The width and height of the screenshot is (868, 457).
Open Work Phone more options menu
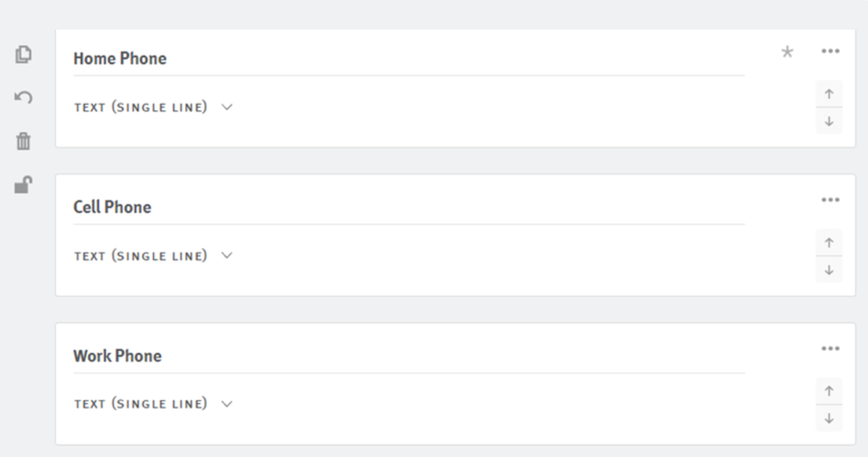830,349
